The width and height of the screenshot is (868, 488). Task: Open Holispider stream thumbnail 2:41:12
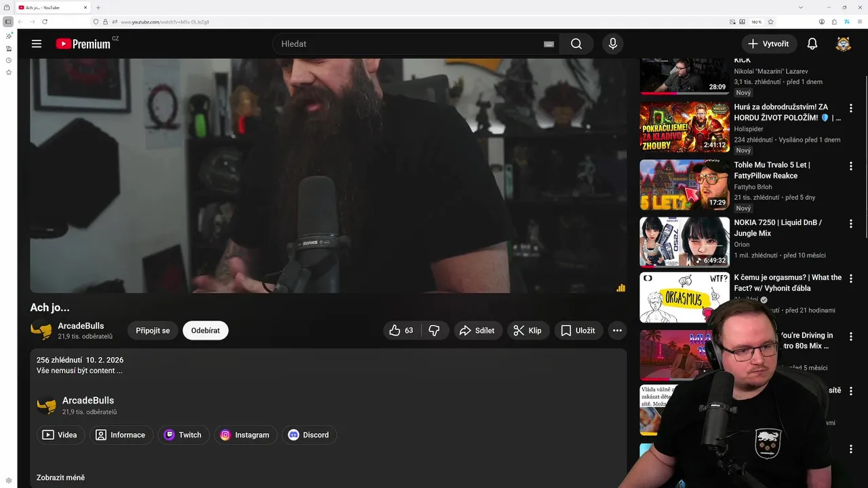(x=685, y=127)
